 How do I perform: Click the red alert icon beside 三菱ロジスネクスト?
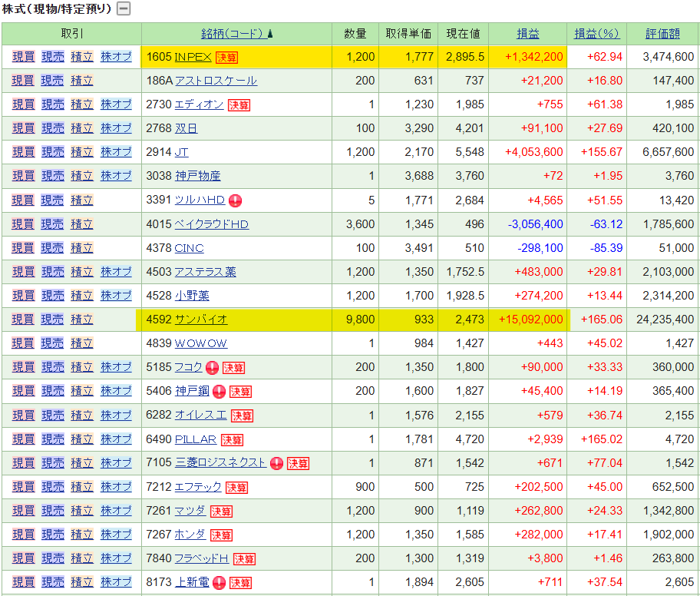277,463
